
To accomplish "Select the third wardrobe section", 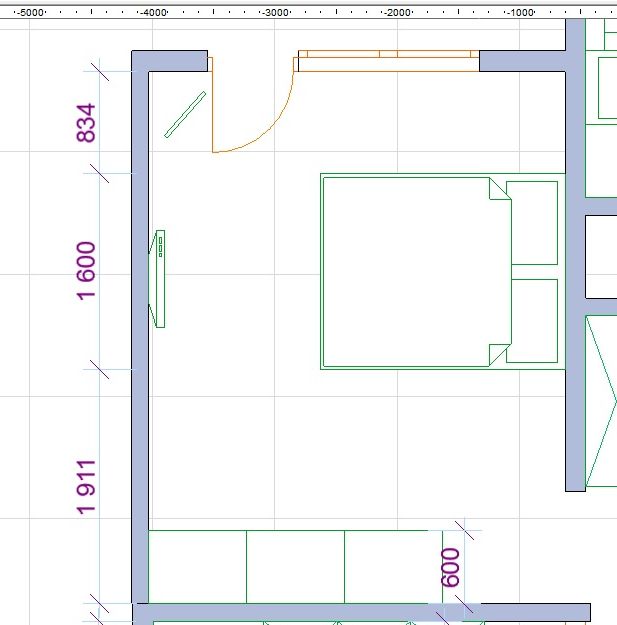I will [x=393, y=567].
